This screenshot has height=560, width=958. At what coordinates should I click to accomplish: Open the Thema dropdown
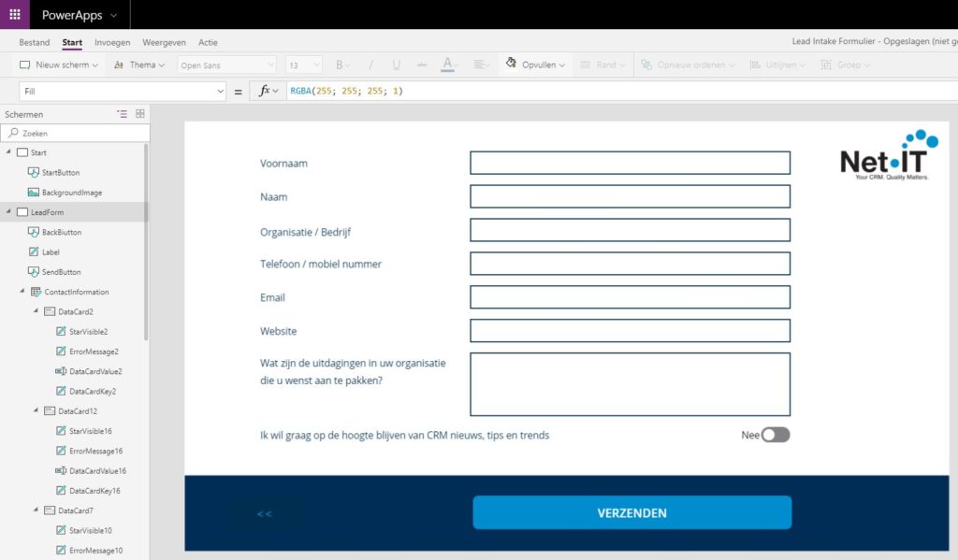[x=138, y=65]
